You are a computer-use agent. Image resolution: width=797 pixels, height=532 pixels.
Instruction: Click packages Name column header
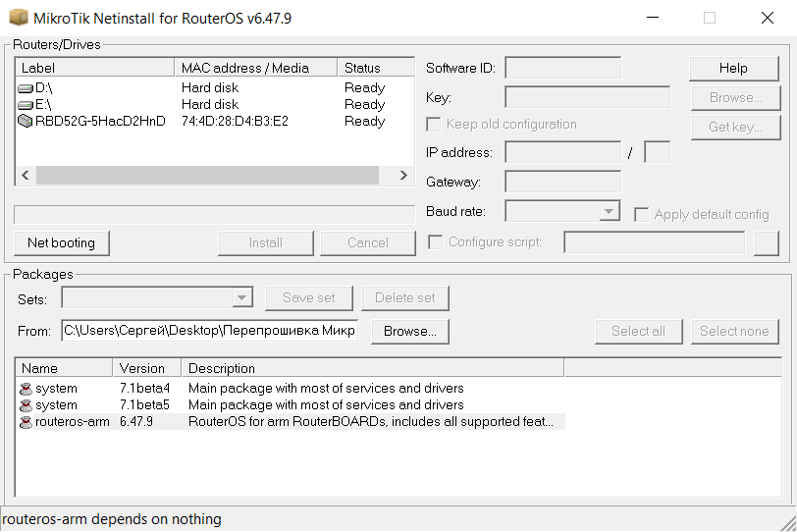point(64,368)
